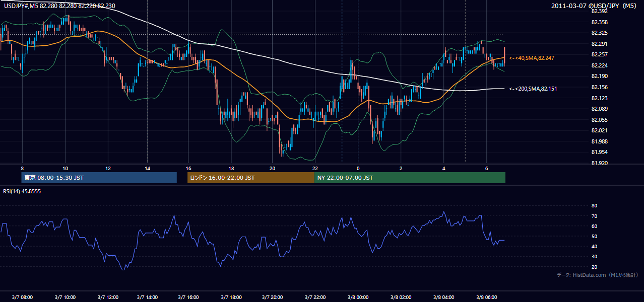Click the <-<200,SMA,82.151 white label

tap(533, 89)
